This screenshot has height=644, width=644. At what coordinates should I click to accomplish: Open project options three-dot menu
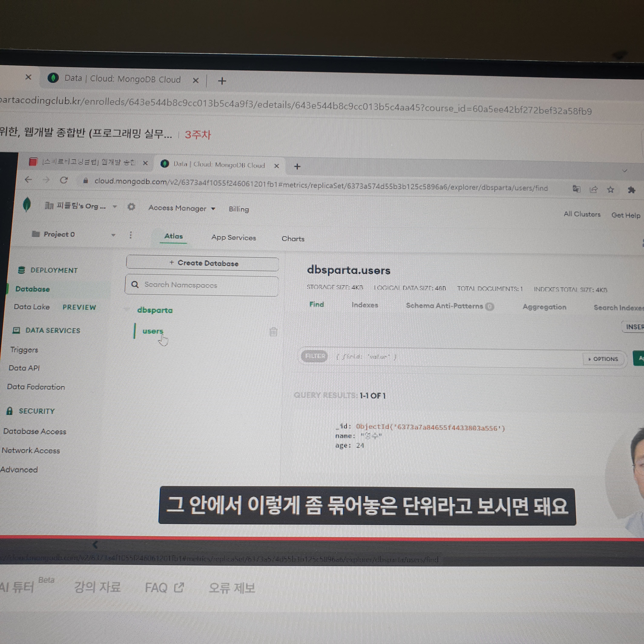pos(131,235)
